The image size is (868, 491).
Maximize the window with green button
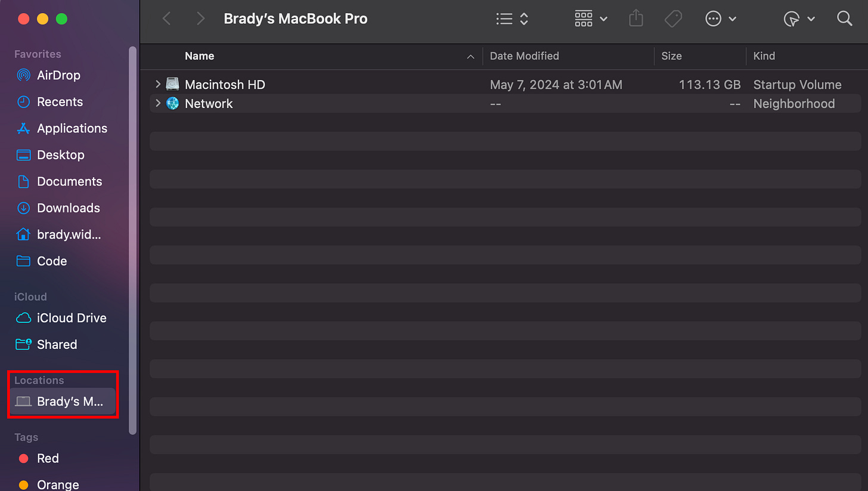tap(61, 18)
